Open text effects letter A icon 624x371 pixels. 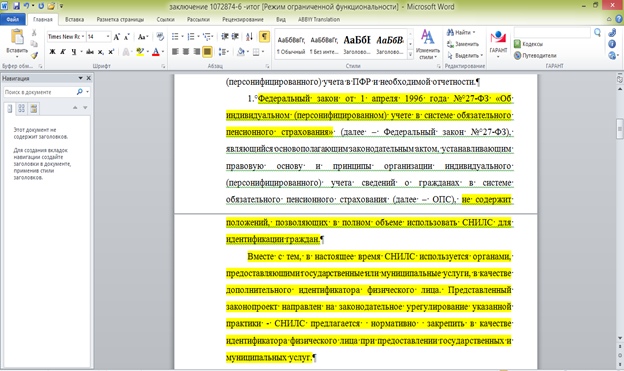click(x=126, y=52)
